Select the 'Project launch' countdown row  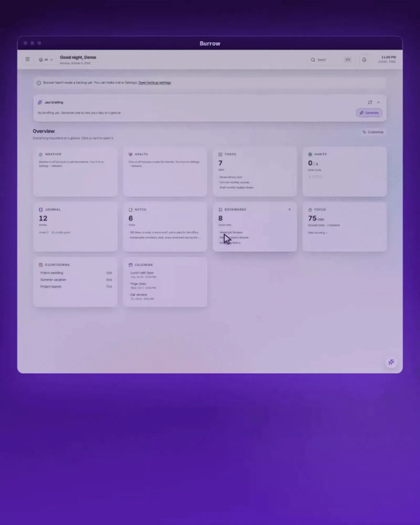point(76,286)
